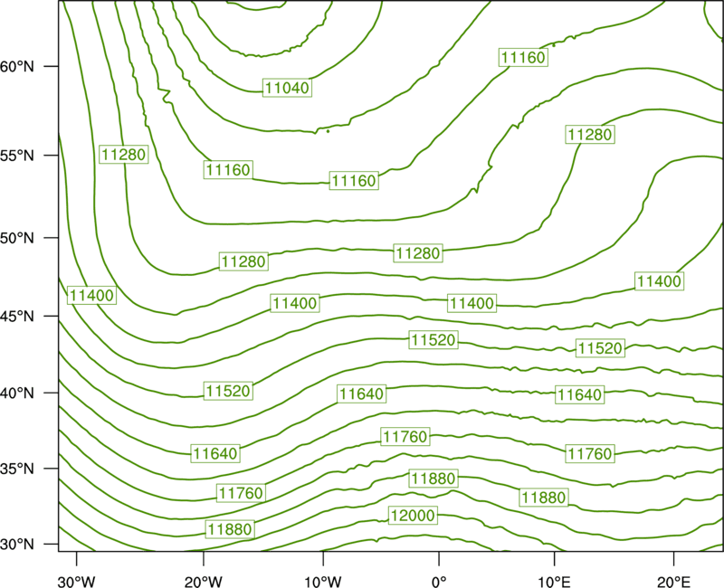This screenshot has height=588, width=724.
Task: Click the 10°W longitude axis label
Action: pos(323,582)
